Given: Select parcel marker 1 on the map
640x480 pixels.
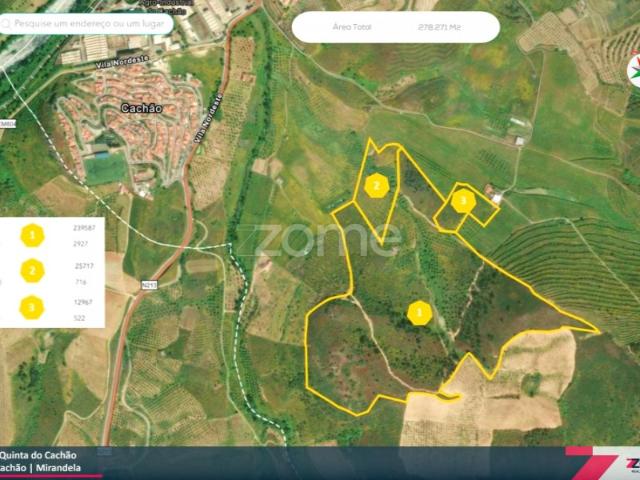Looking at the screenshot, I should tap(419, 313).
